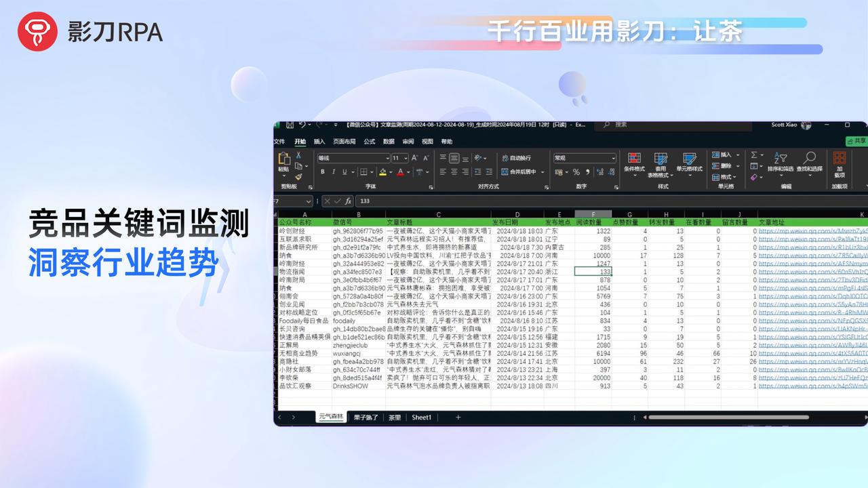The width and height of the screenshot is (868, 488).
Task: Switch to the 公式 ribbon tab
Action: click(x=370, y=142)
